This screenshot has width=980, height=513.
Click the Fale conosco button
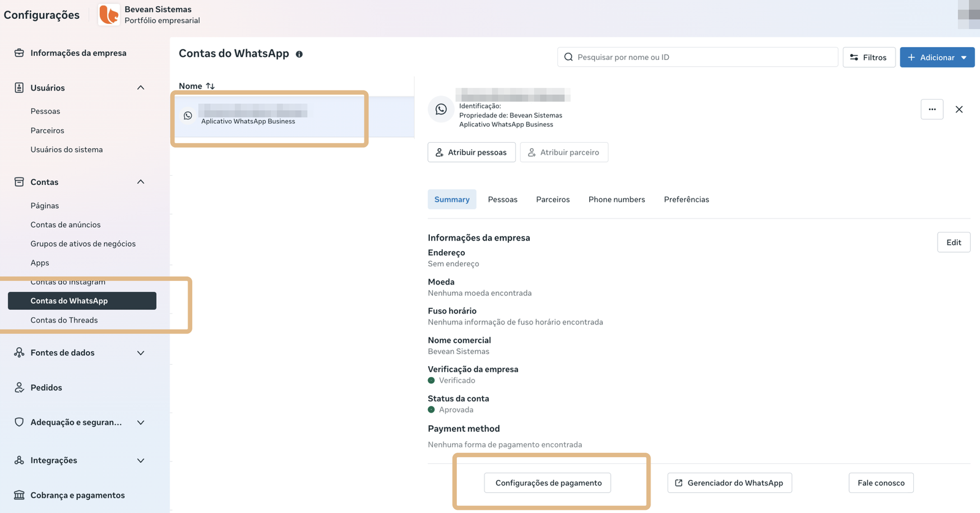click(881, 483)
